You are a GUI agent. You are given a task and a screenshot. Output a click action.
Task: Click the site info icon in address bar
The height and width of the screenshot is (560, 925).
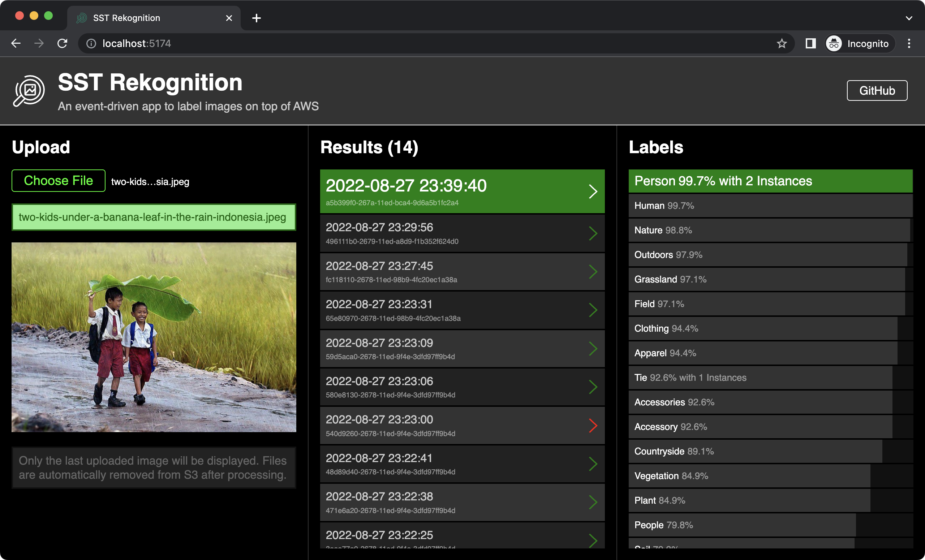point(91,44)
